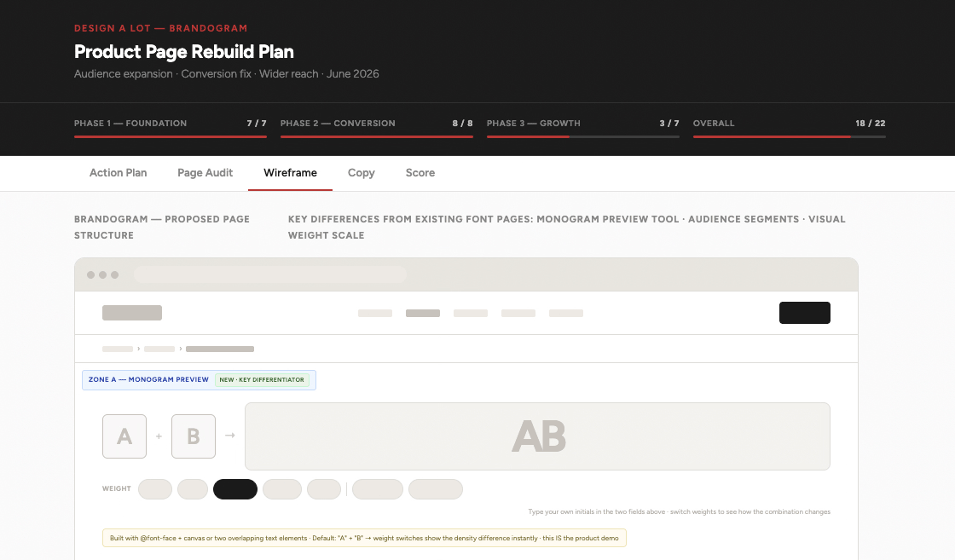
Task: Click 'Zone A — Monogram Preview' label
Action: [x=148, y=380]
